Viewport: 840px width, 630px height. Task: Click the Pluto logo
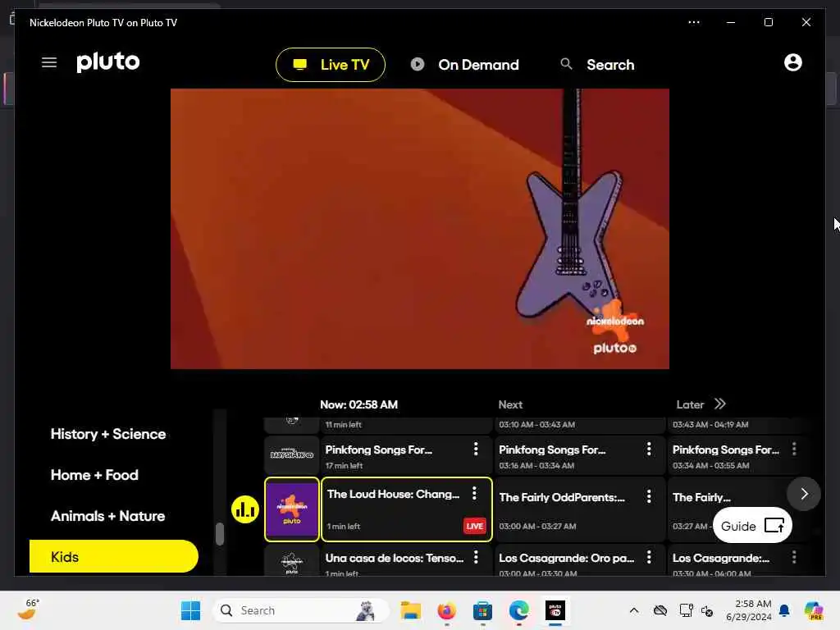point(107,62)
